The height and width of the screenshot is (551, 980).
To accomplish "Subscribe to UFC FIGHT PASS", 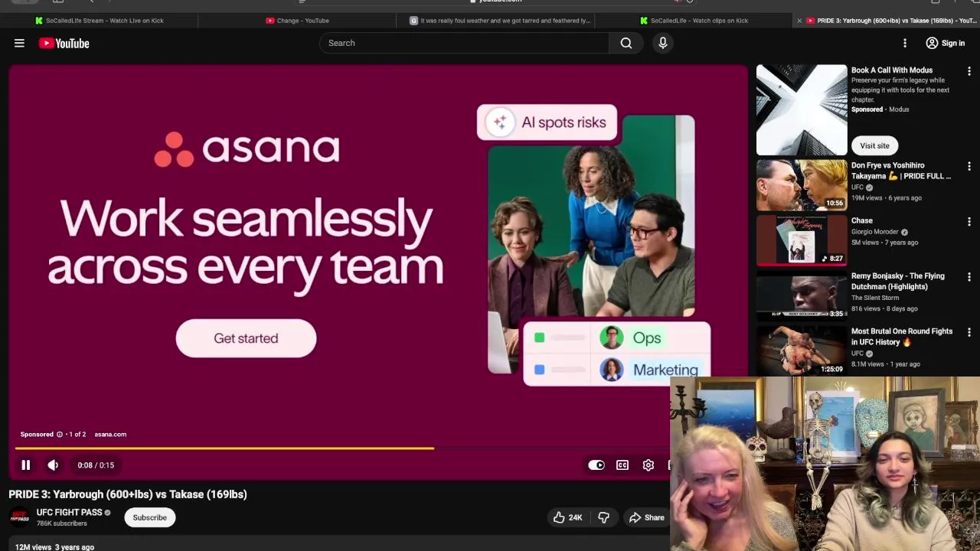I will point(149,517).
